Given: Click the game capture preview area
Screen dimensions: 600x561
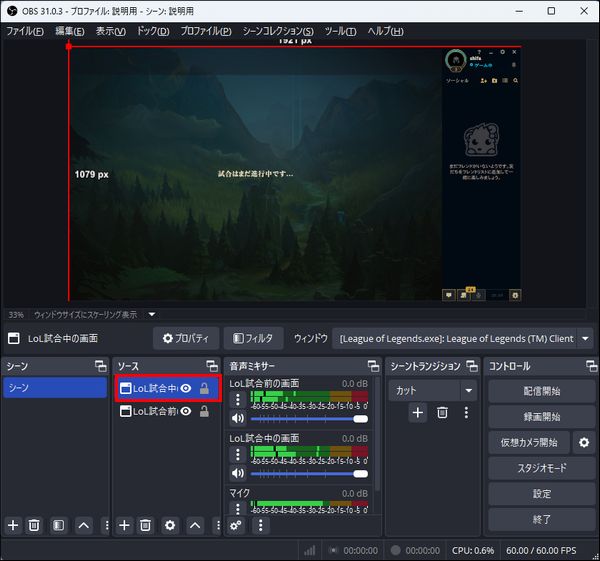Looking at the screenshot, I should click(x=295, y=174).
